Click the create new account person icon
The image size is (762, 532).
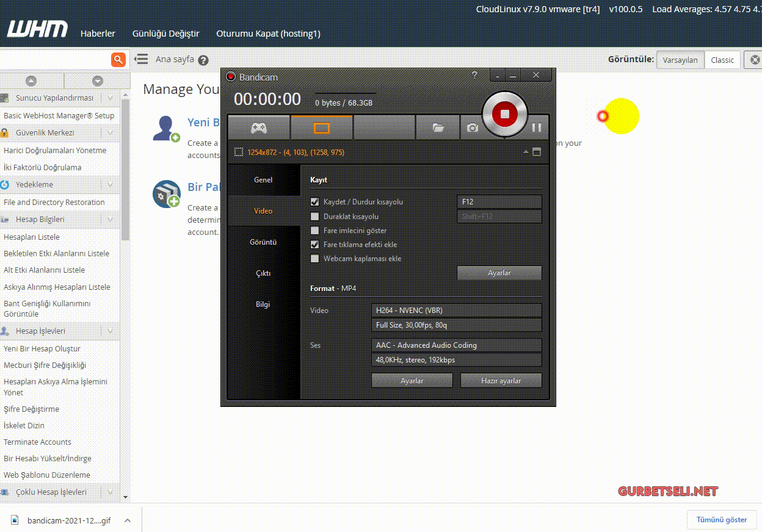(x=166, y=129)
